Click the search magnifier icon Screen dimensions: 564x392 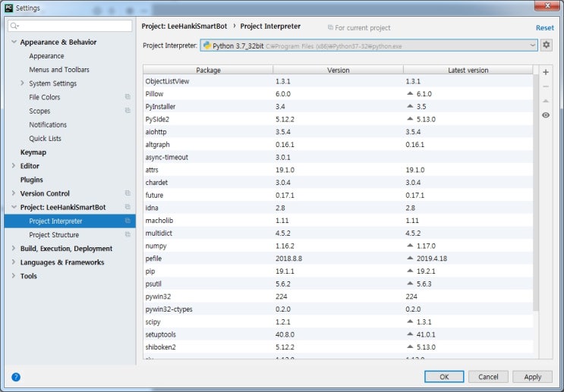click(x=14, y=26)
